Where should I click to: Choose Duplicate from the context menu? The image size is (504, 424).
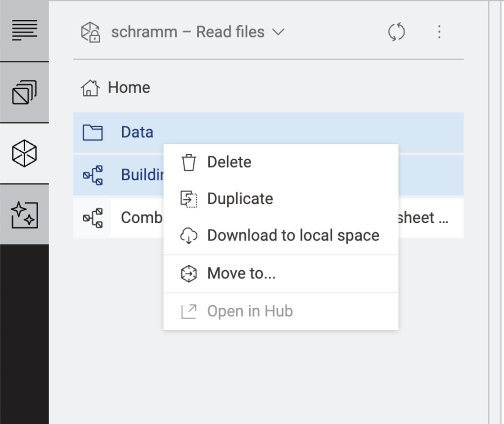[x=281, y=199]
